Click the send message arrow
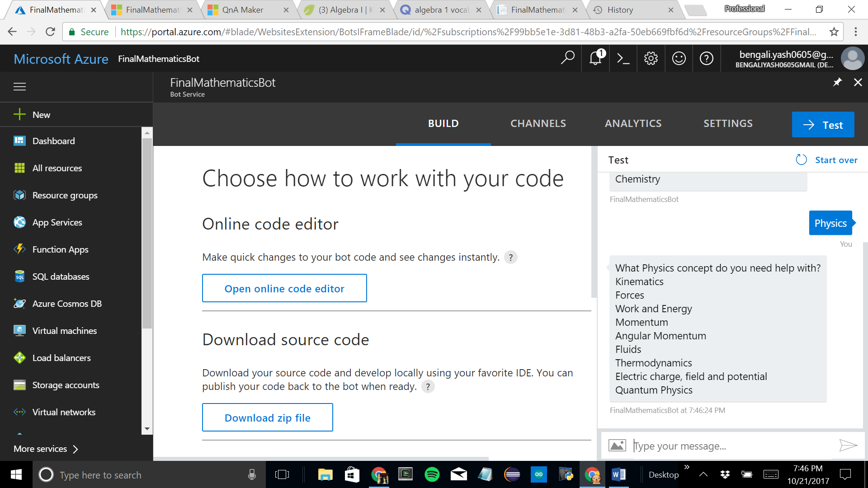This screenshot has height=488, width=868. click(848, 446)
